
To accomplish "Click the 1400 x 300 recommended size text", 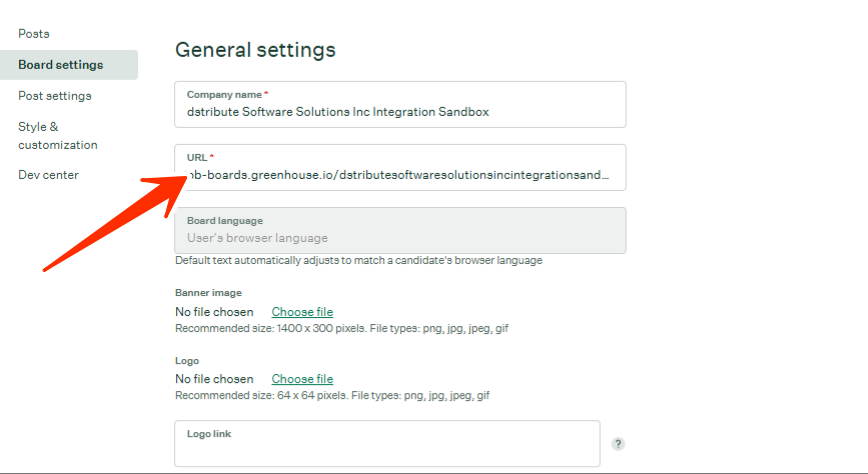I will pyautogui.click(x=342, y=328).
